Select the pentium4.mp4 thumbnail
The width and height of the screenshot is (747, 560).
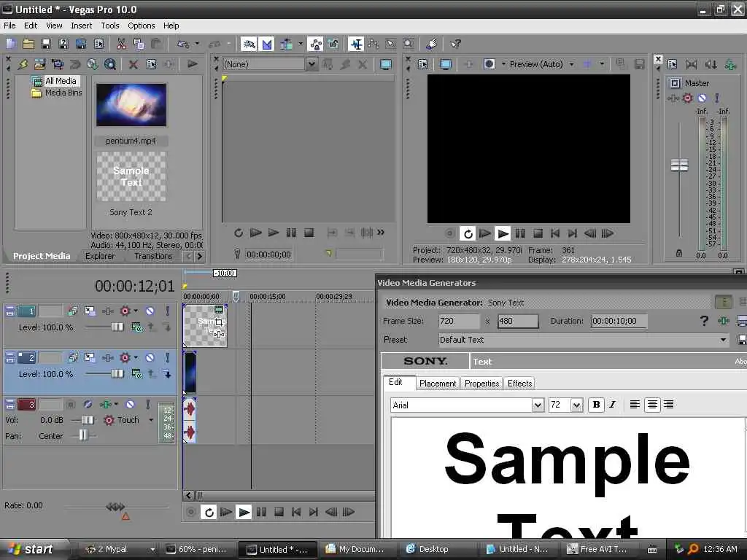pos(131,105)
